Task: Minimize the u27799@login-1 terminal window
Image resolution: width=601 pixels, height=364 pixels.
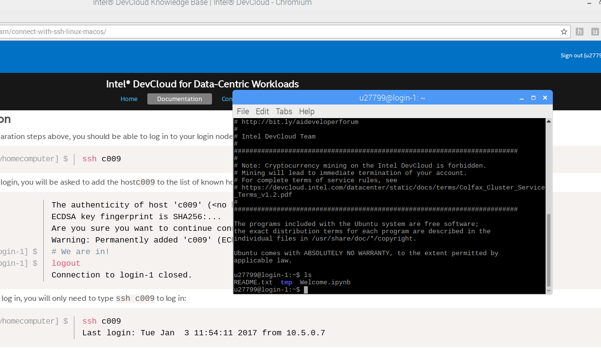Action: point(522,98)
